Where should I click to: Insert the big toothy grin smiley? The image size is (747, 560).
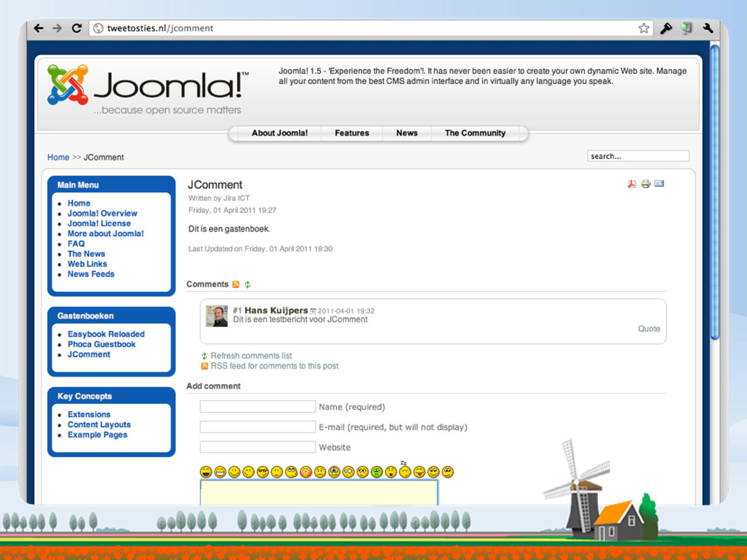point(220,472)
